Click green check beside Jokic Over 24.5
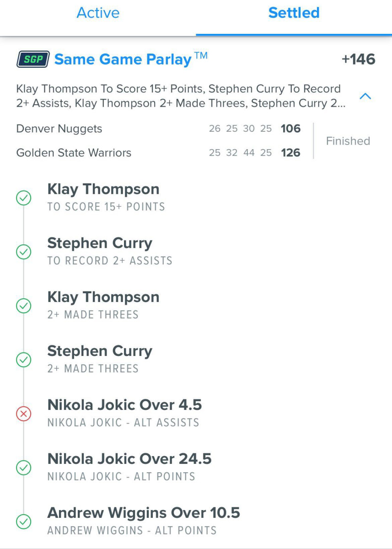Viewport: 392px width, 549px height. (x=24, y=468)
